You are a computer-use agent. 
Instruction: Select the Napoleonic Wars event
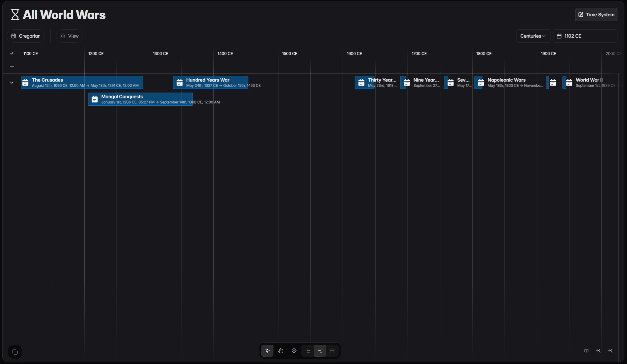tap(478, 83)
